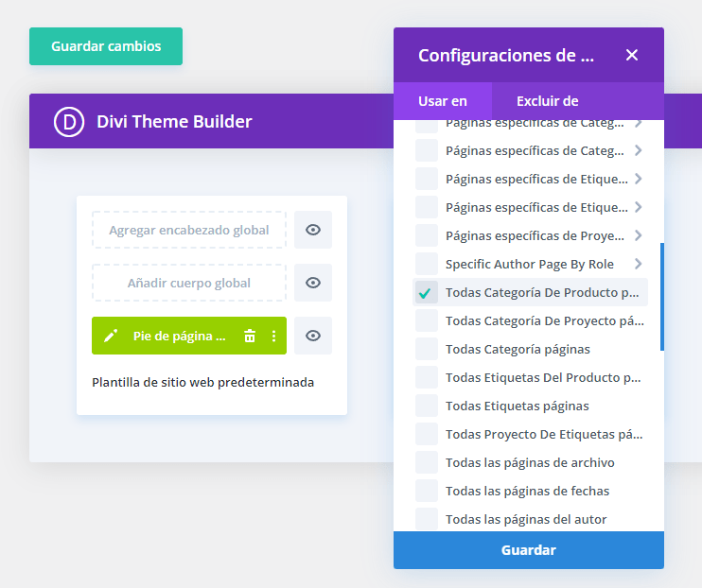Delete the global footer with trash icon

click(x=250, y=336)
